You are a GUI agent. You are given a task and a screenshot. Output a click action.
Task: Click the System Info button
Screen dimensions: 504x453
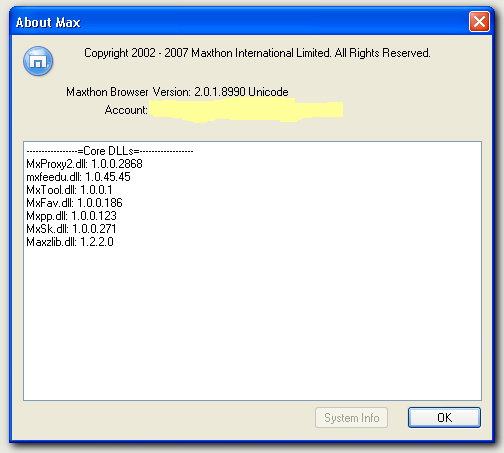[x=351, y=417]
